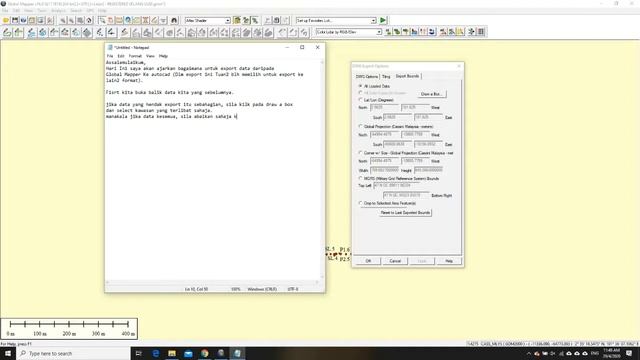Open Google Chrome from the taskbar

(204, 353)
